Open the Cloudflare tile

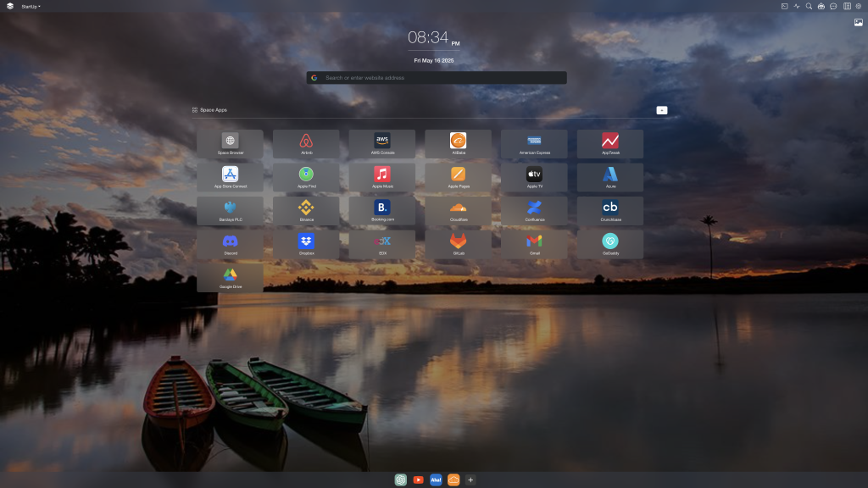(x=459, y=211)
